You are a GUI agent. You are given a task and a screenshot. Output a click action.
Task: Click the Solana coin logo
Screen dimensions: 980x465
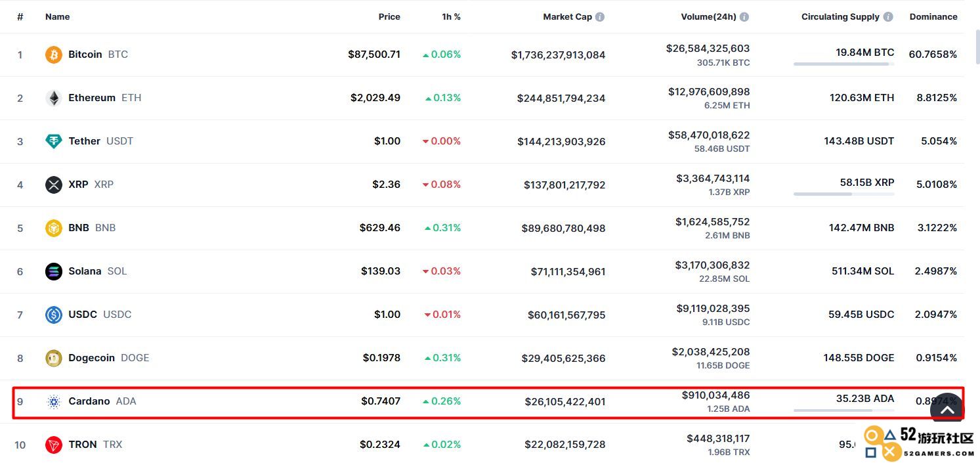54,271
